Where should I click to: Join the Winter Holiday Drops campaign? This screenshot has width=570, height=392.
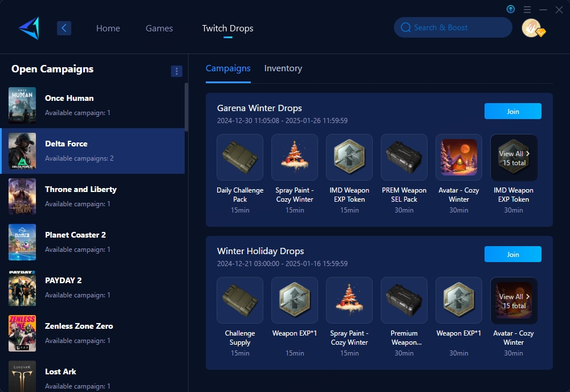(x=512, y=254)
